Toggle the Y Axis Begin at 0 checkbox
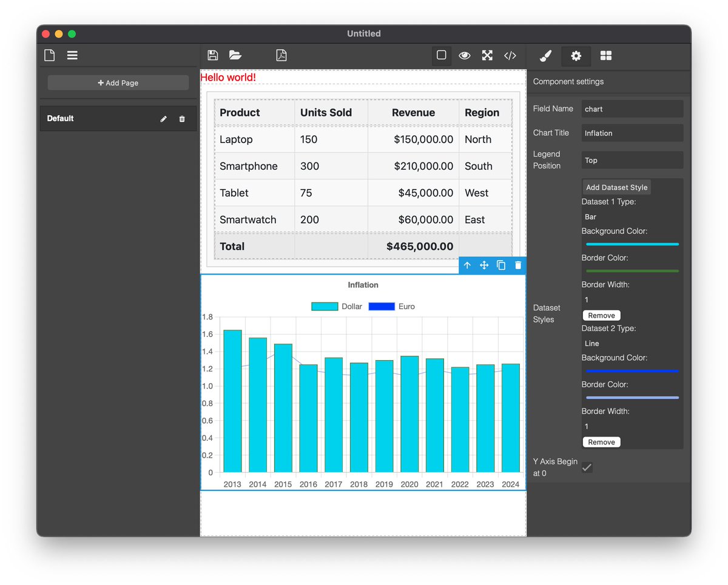Screen dimensions: 728x585 [587, 467]
